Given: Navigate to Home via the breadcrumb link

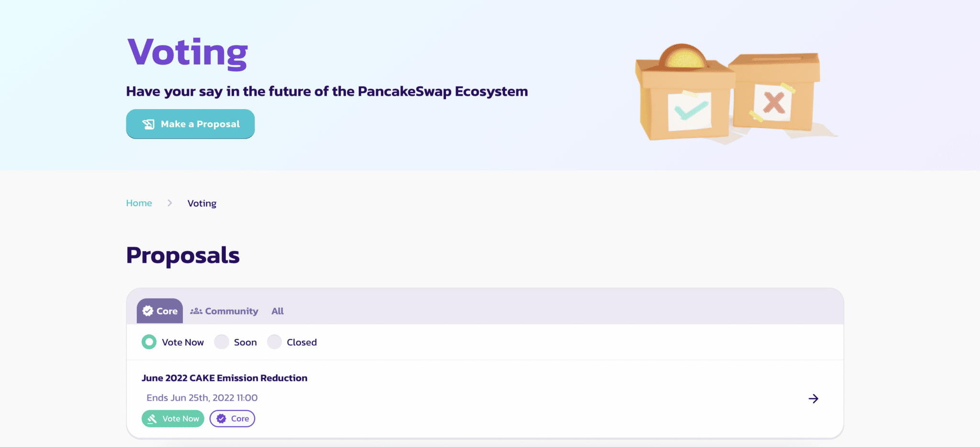Looking at the screenshot, I should [x=139, y=203].
